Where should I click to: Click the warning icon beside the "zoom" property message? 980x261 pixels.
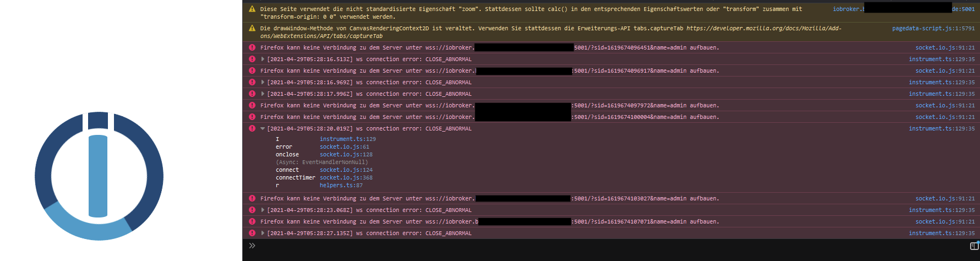[252, 9]
